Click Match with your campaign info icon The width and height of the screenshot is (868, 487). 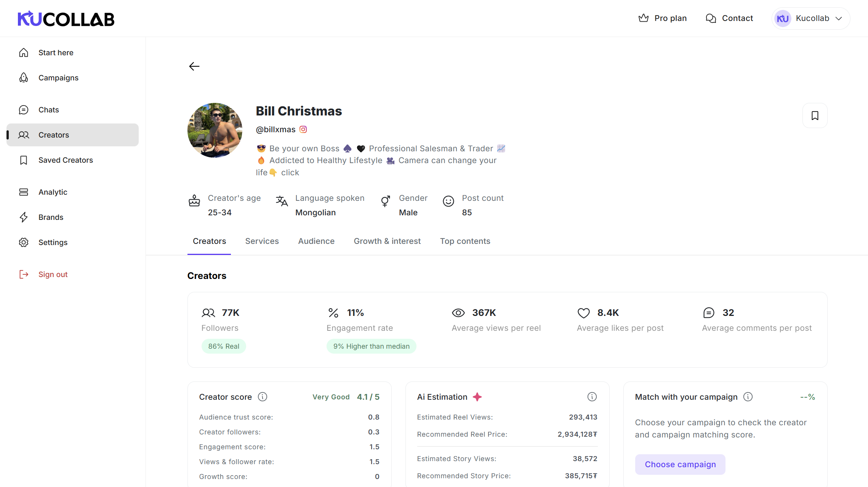(x=748, y=397)
